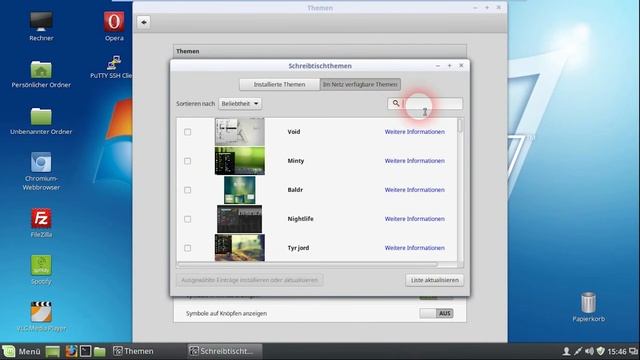The image size is (640, 360).
Task: Select the Void theme name
Action: pyautogui.click(x=294, y=132)
